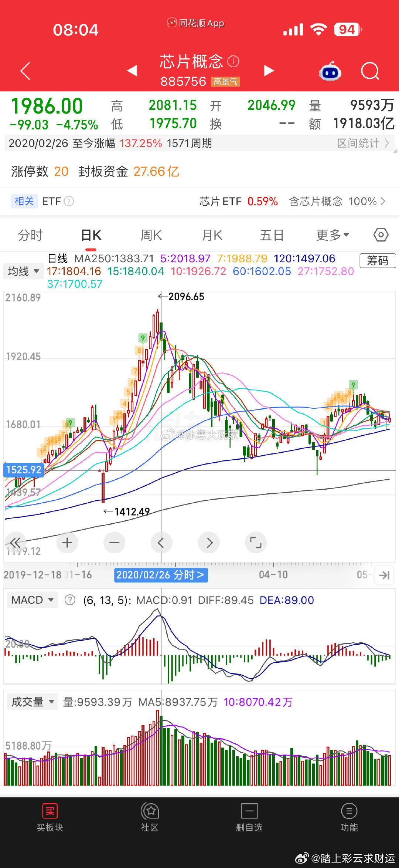Move crosshair to next candle arrow
This screenshot has height=868, width=399.
click(209, 543)
